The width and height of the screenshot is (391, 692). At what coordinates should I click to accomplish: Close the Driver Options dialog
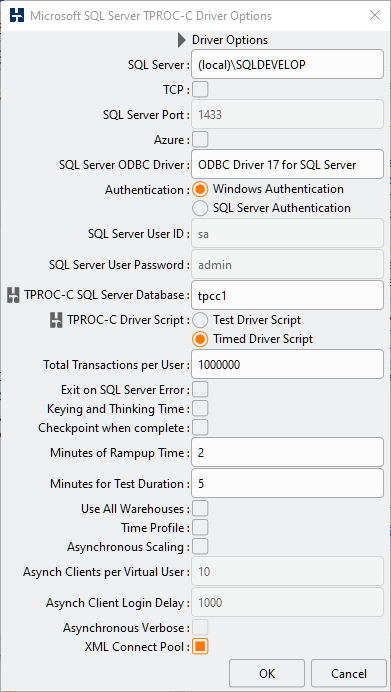375,16
